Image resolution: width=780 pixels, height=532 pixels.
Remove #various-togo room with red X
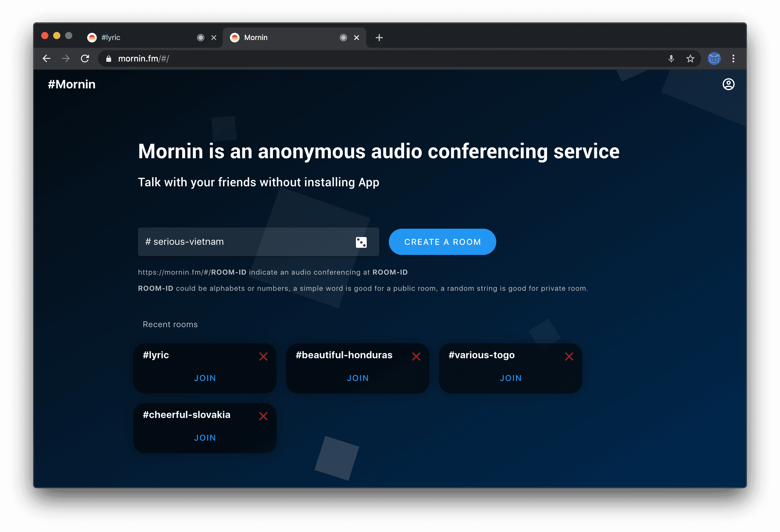click(569, 356)
